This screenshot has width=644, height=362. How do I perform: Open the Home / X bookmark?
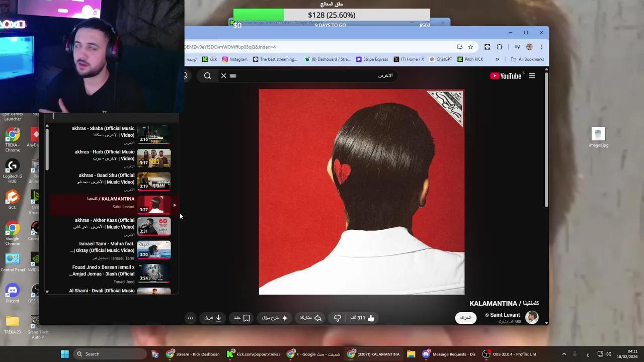(409, 59)
